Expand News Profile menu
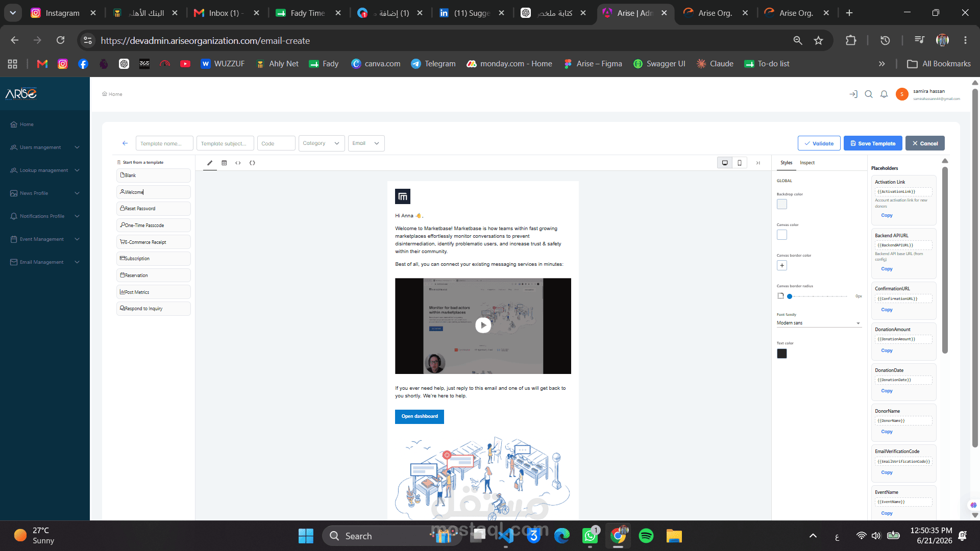The height and width of the screenshot is (551, 980). click(x=45, y=193)
